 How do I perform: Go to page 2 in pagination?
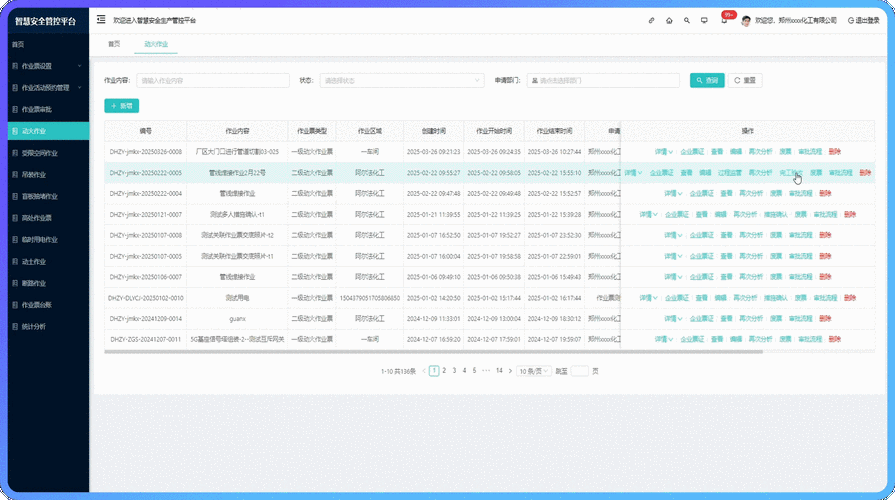[444, 371]
